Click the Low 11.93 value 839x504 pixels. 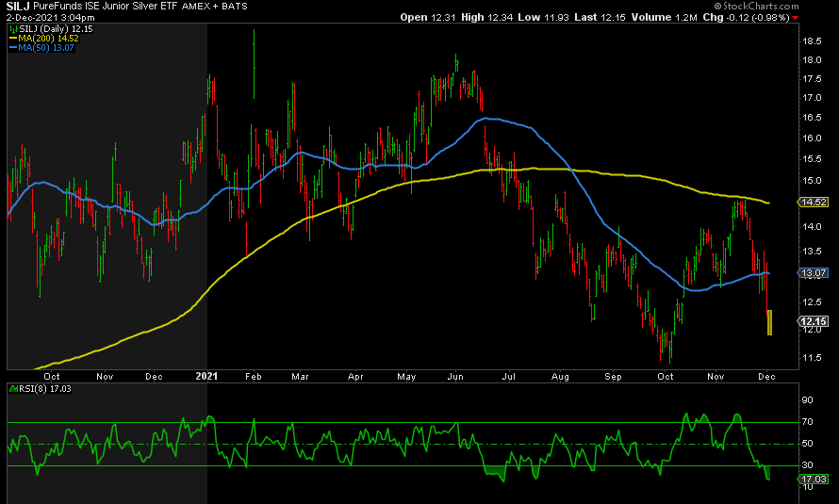[x=543, y=17]
